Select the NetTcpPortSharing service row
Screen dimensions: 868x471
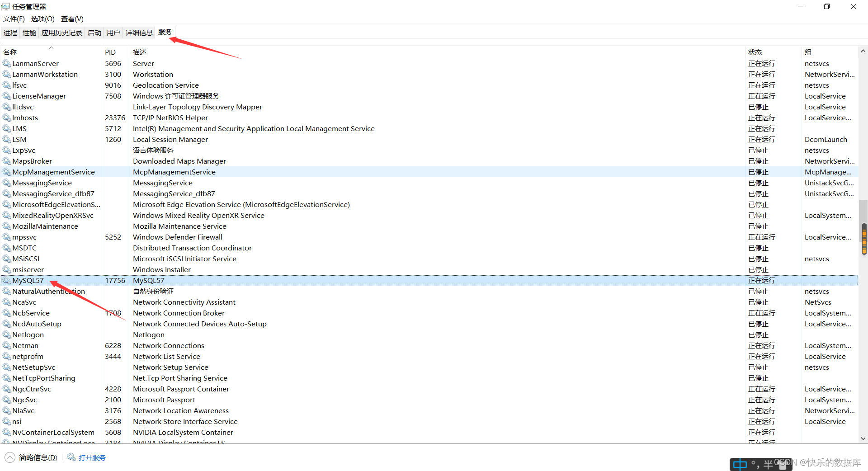pos(429,378)
